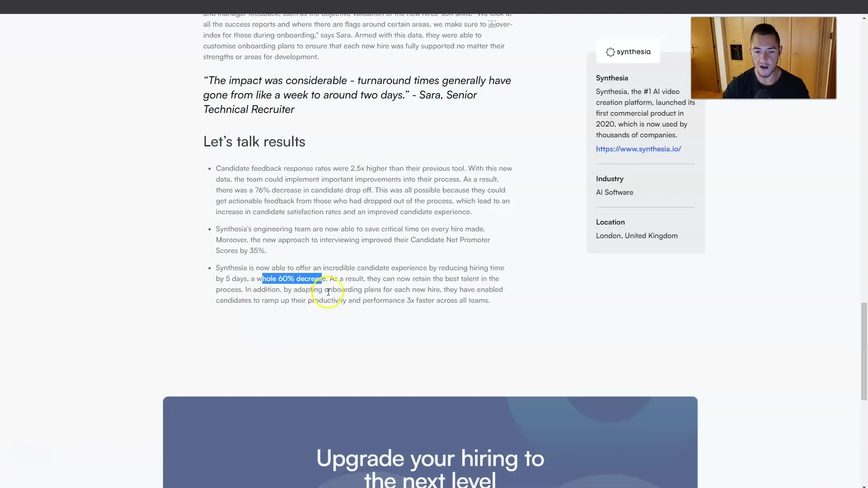868x488 pixels.
Task: Click the highlighted '60% decrease' text
Action: tap(292, 278)
